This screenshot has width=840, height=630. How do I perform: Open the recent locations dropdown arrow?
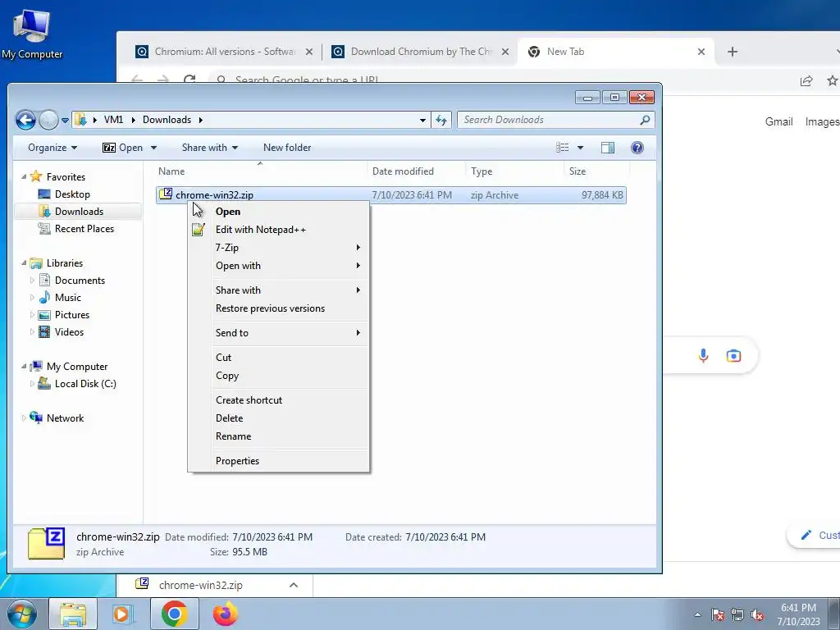[x=65, y=121]
